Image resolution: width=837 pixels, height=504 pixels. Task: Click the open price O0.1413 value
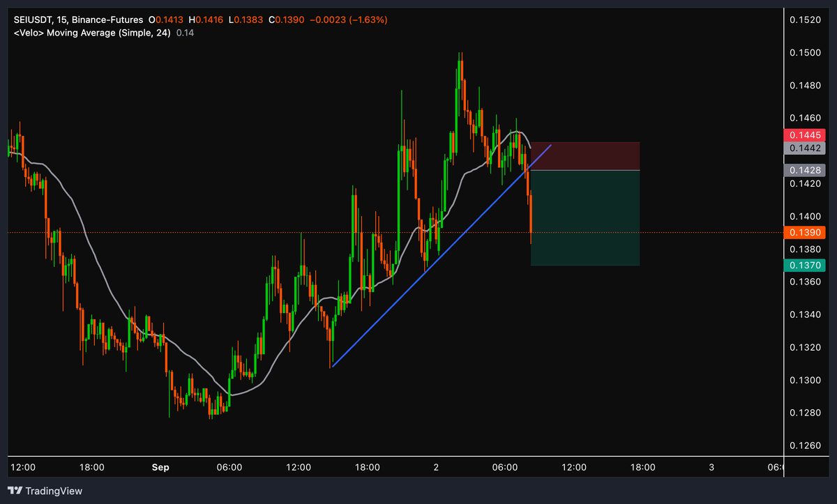(x=165, y=21)
